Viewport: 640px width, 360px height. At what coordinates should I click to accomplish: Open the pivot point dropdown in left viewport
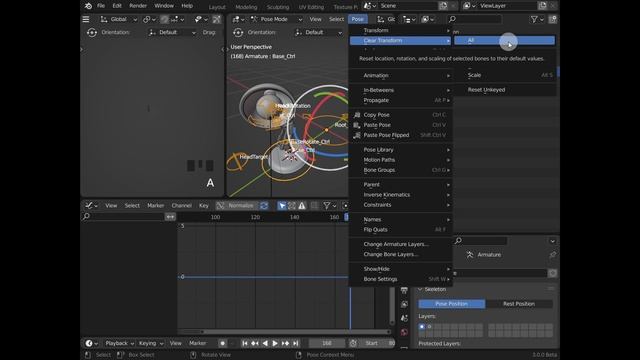[x=149, y=19]
